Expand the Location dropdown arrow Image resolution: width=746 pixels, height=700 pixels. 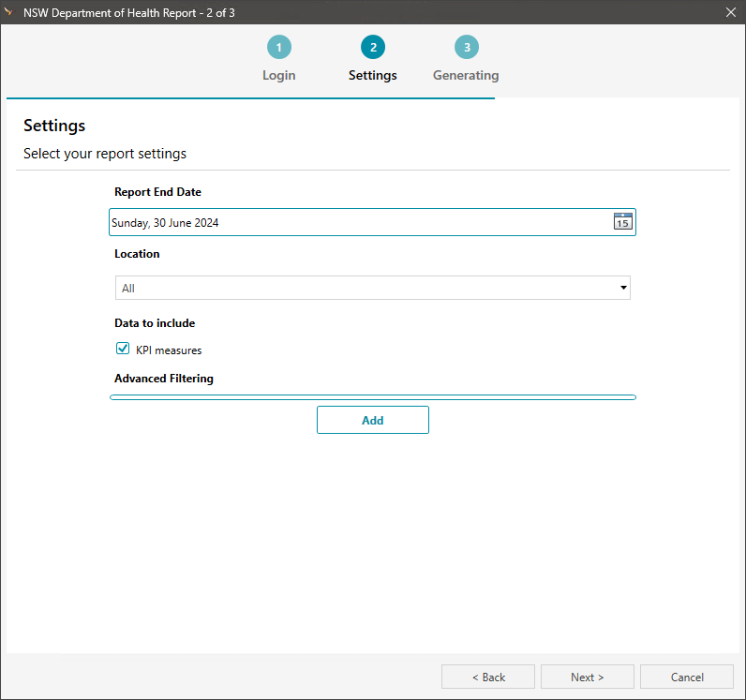click(x=623, y=288)
